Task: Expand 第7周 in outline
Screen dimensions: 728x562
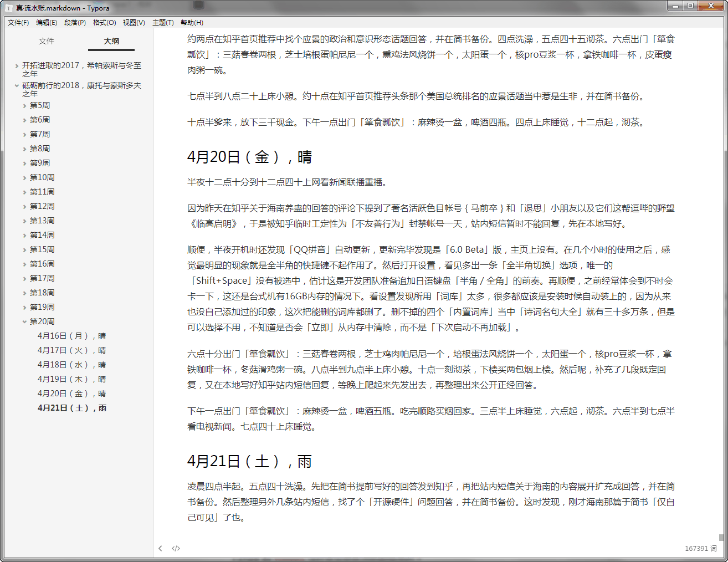Action: click(24, 135)
